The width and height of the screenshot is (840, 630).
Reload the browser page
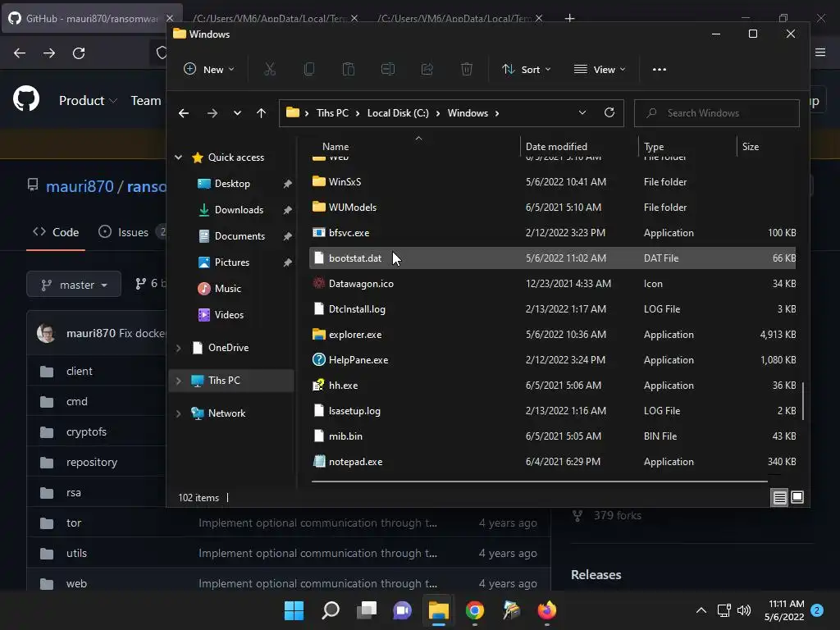coord(79,53)
